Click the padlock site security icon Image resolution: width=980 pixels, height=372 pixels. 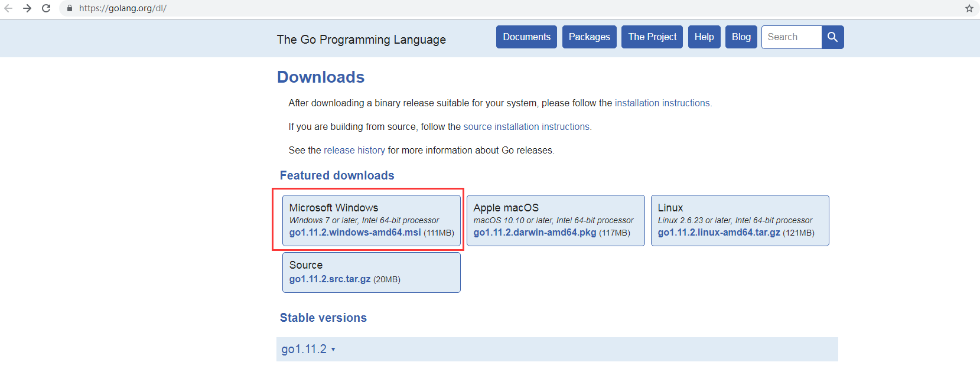tap(70, 8)
